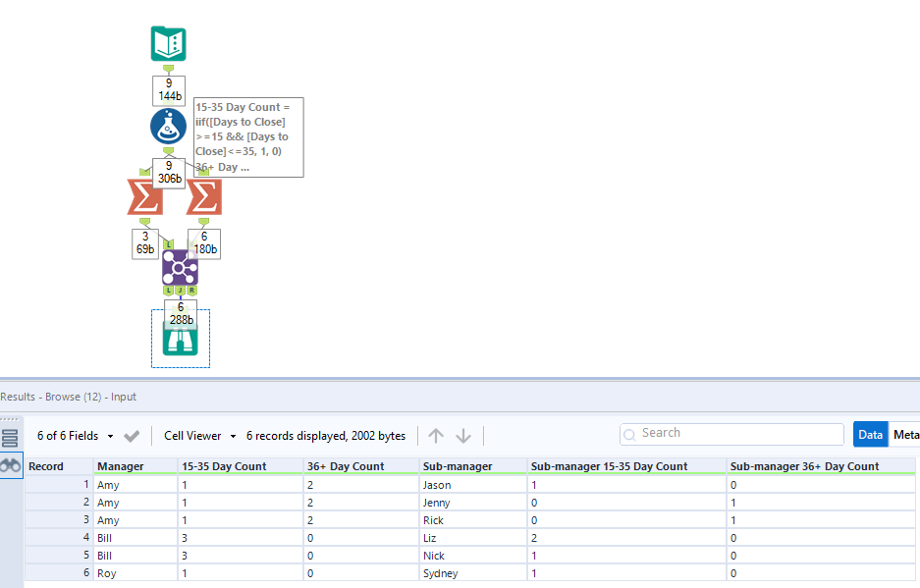Select the cell containing Jason
Screen dimensions: 920x588
473,485
